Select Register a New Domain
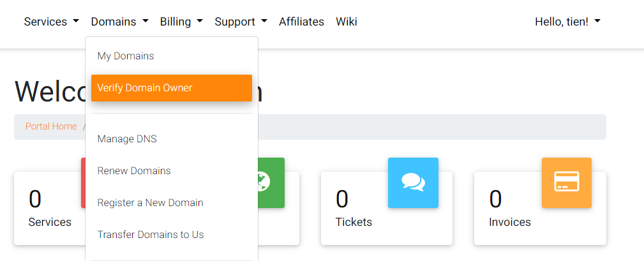 tap(150, 203)
